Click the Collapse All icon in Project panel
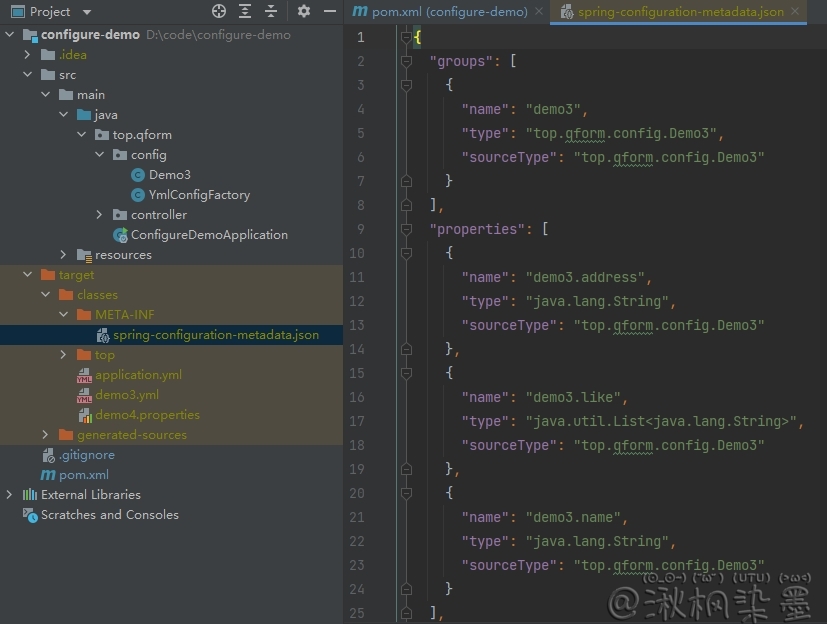The height and width of the screenshot is (624, 827). click(x=271, y=12)
